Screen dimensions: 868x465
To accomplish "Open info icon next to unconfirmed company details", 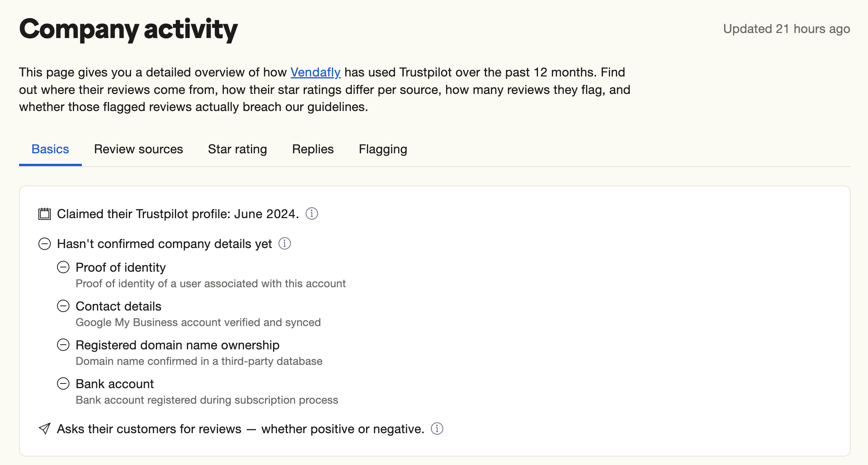I will [x=285, y=243].
